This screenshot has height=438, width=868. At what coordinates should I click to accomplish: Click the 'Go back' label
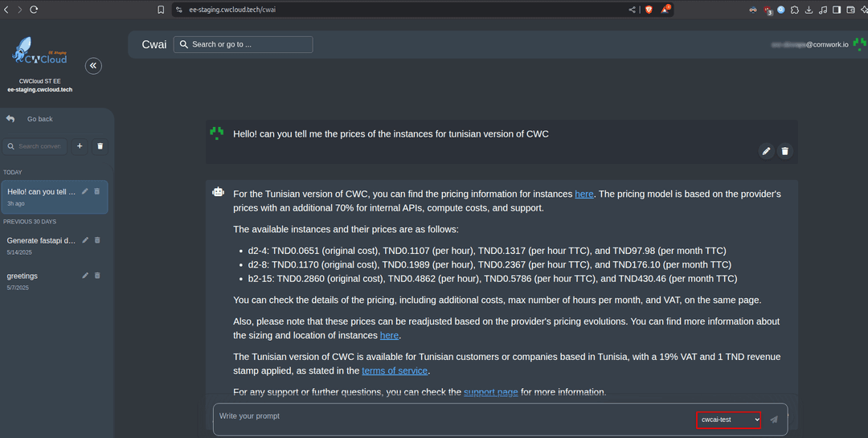40,119
